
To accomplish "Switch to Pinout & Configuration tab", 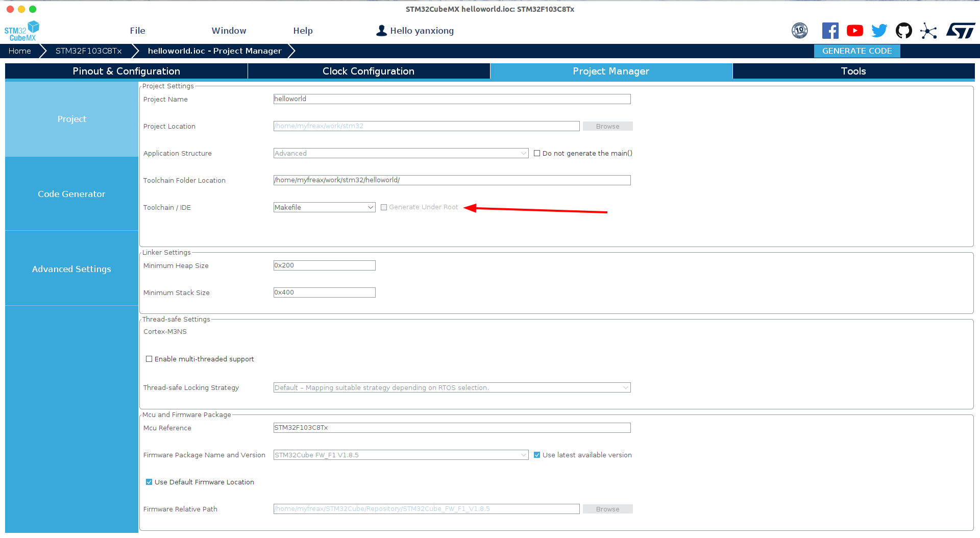I will (126, 71).
